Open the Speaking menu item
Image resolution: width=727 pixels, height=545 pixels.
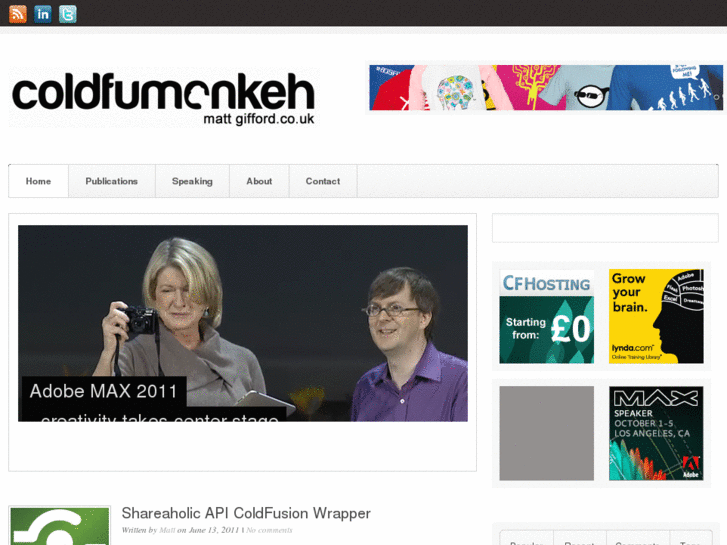click(192, 181)
